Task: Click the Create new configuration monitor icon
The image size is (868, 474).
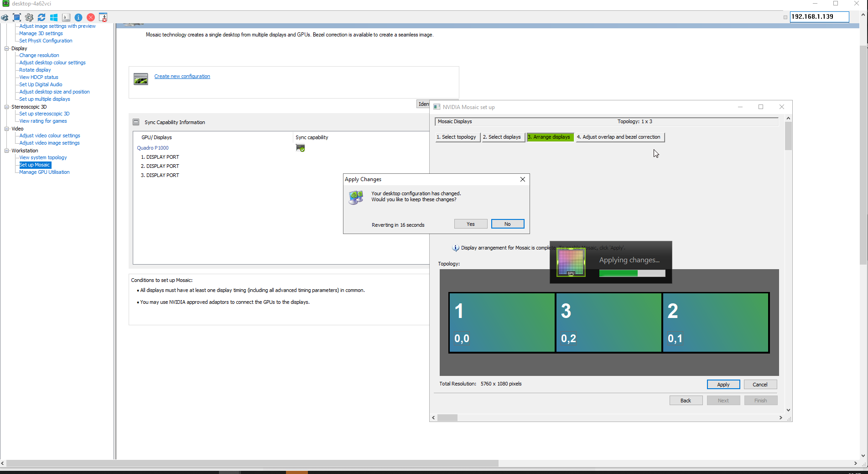Action: tap(140, 79)
